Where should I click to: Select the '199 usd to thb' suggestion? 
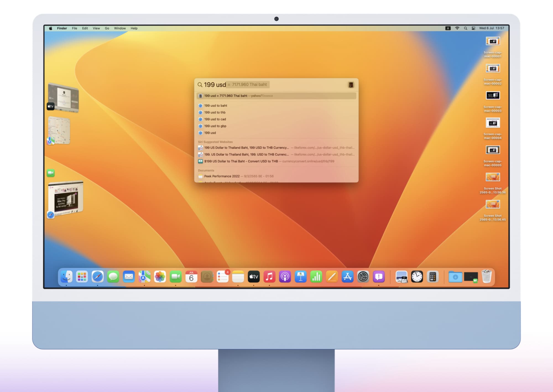[x=215, y=112]
